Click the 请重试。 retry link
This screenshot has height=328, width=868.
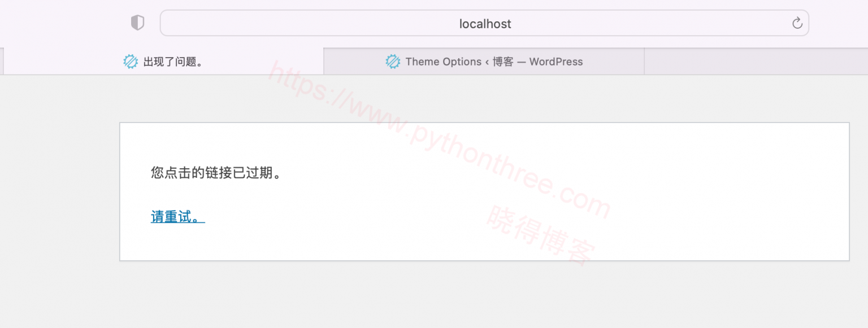177,217
